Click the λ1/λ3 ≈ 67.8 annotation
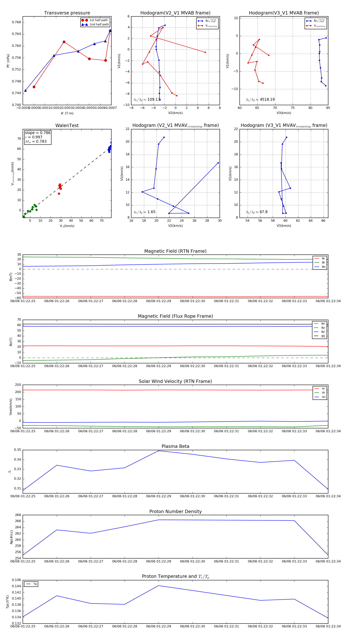The image size is (351, 644). pos(257,212)
